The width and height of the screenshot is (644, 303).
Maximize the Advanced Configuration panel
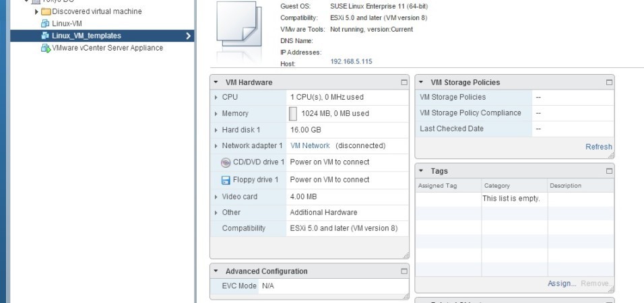(404, 271)
